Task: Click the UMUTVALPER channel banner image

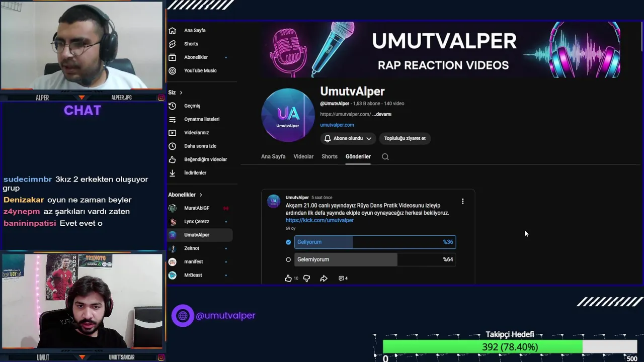Action: tap(440, 50)
